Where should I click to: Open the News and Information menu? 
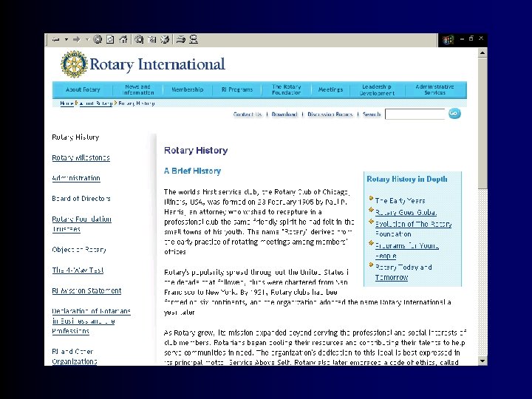coord(138,89)
